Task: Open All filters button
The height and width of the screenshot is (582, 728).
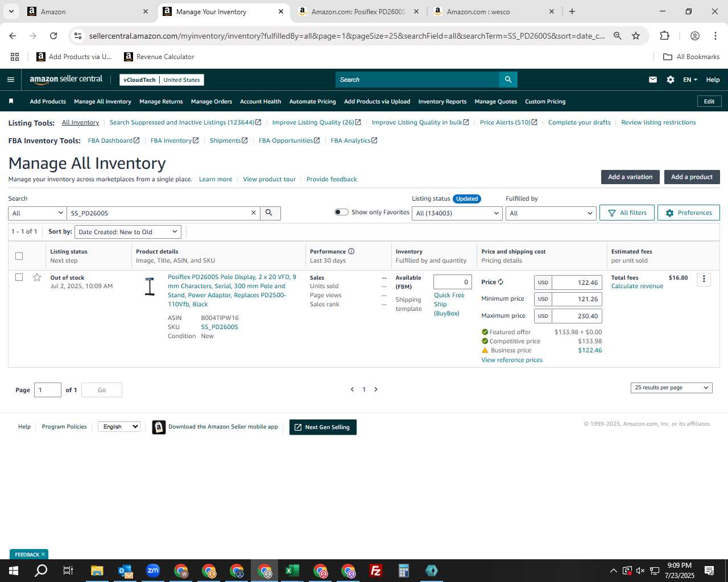Action: pos(627,213)
